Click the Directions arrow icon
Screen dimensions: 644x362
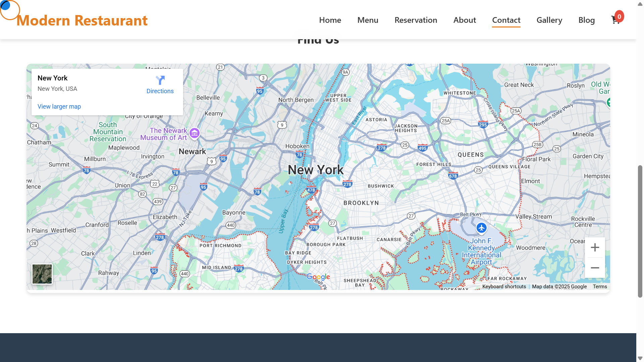(160, 80)
